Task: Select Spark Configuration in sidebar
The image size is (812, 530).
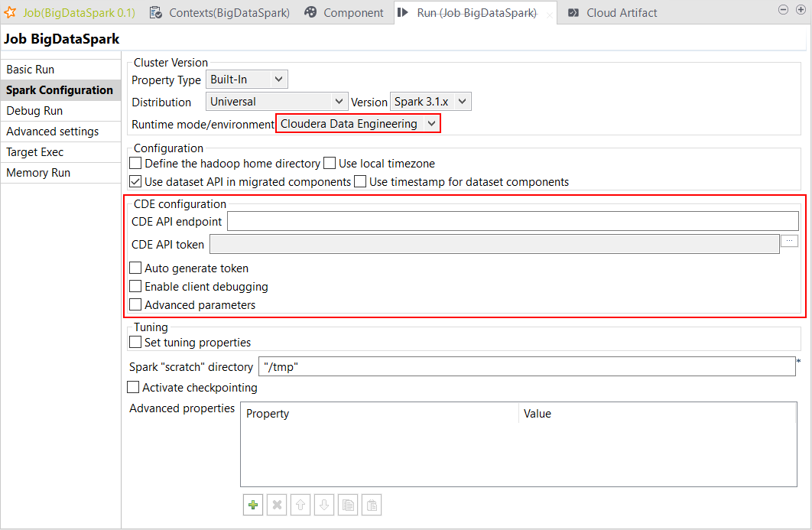Action: click(60, 90)
